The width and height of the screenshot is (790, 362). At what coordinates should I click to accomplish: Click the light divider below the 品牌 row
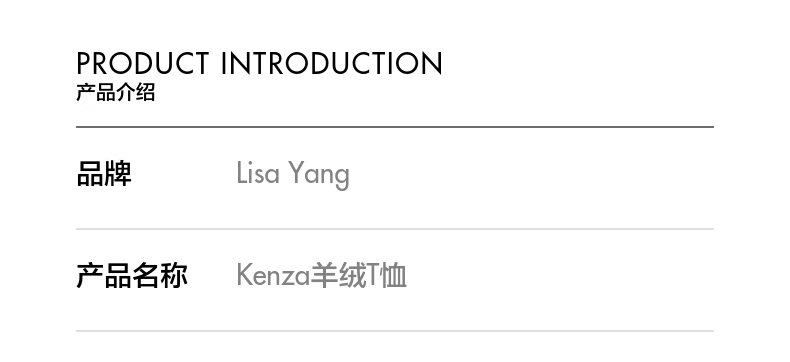395,229
